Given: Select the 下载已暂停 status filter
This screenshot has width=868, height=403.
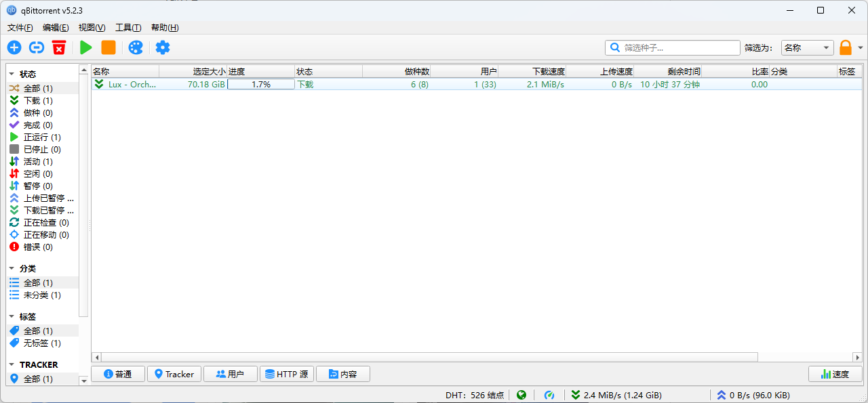Looking at the screenshot, I should 43,210.
